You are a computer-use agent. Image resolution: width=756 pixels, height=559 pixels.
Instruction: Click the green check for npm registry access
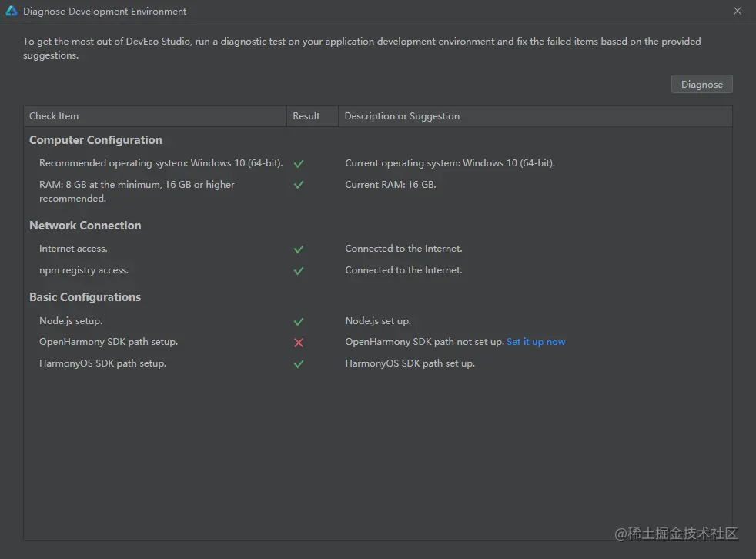coord(299,271)
